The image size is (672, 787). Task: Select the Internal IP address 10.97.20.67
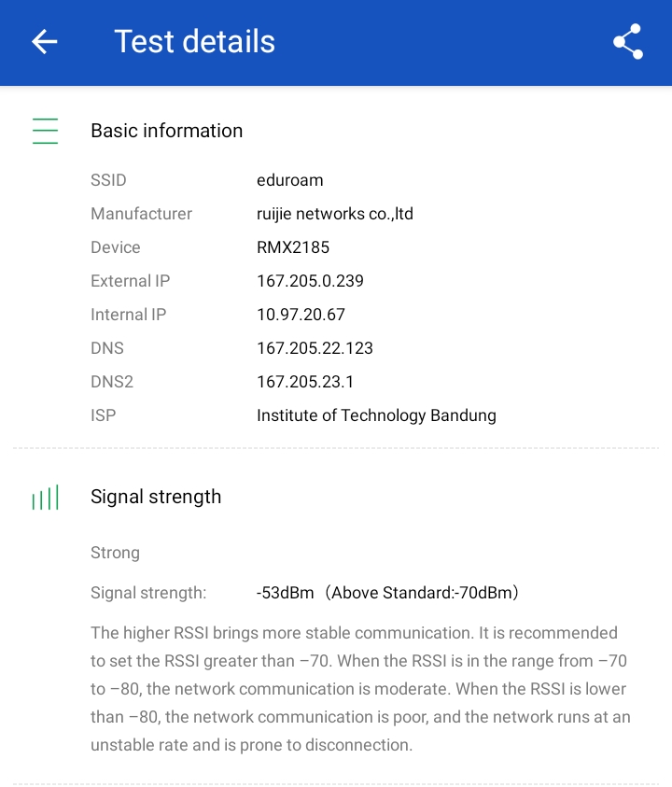[x=301, y=315]
